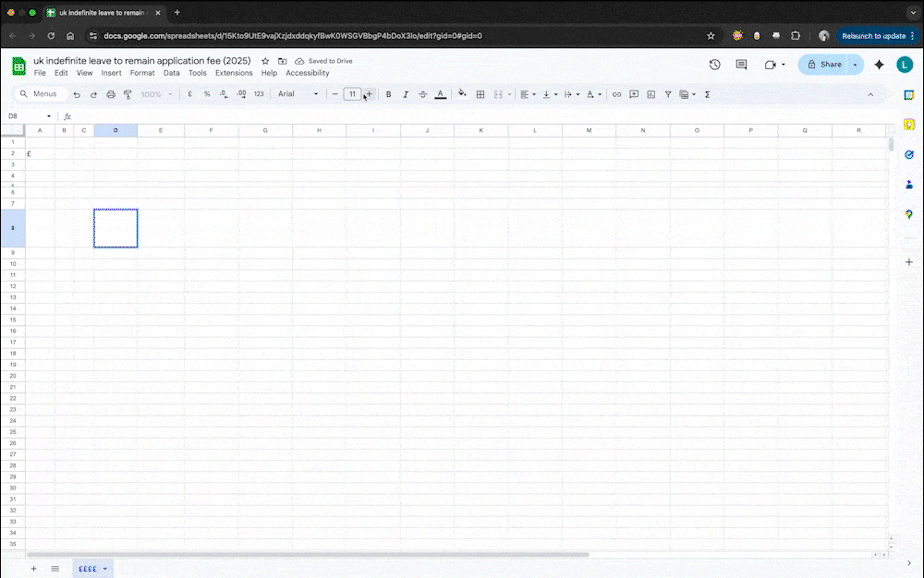
Task: Open the all sheets list icon
Action: point(55,569)
